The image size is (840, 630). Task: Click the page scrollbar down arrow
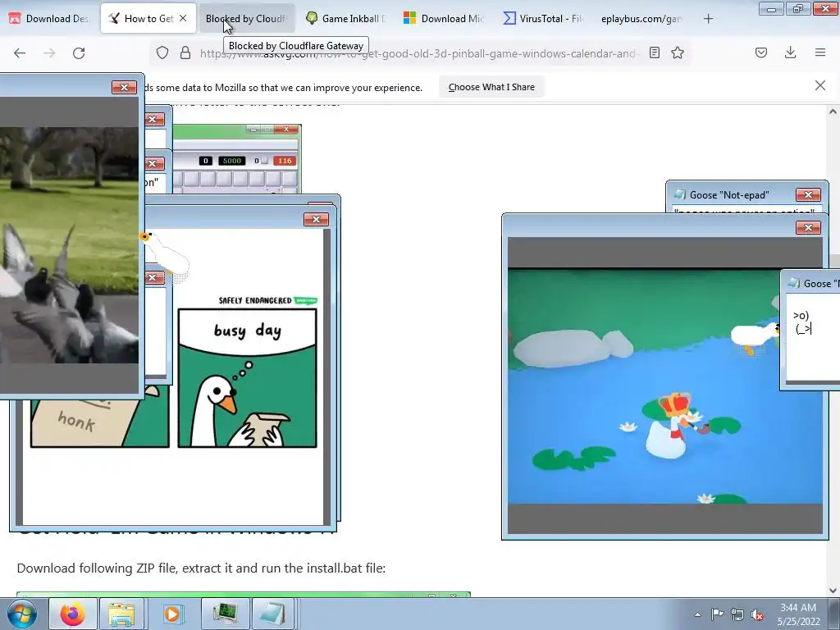click(833, 591)
